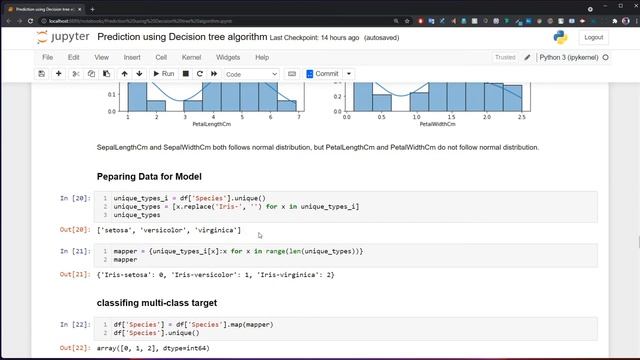This screenshot has height=360, width=640.
Task: Click the pencil edit icon by Trusted
Action: coord(527,58)
